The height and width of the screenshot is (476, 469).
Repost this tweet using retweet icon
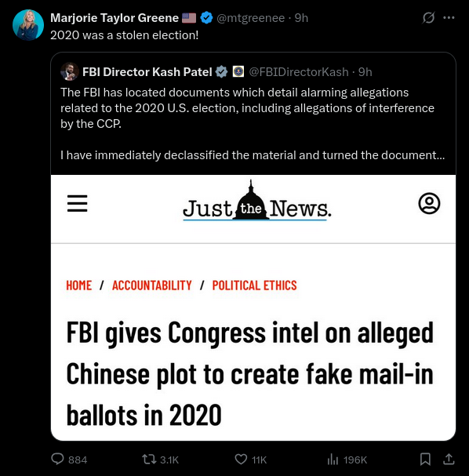[149, 459]
